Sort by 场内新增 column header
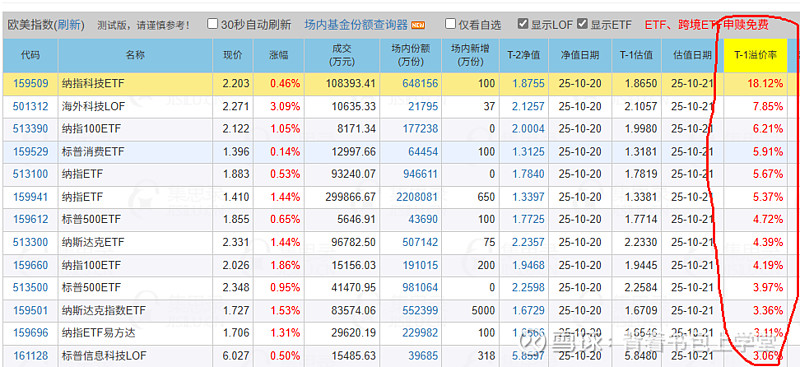Image resolution: width=800 pixels, height=367 pixels. pos(471,55)
